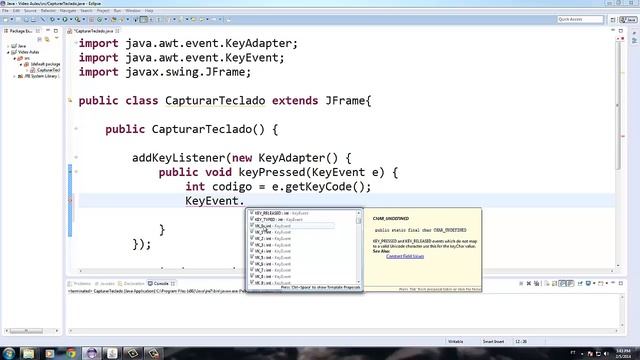
Task: Open the Refactor menu
Action: [x=48, y=11]
